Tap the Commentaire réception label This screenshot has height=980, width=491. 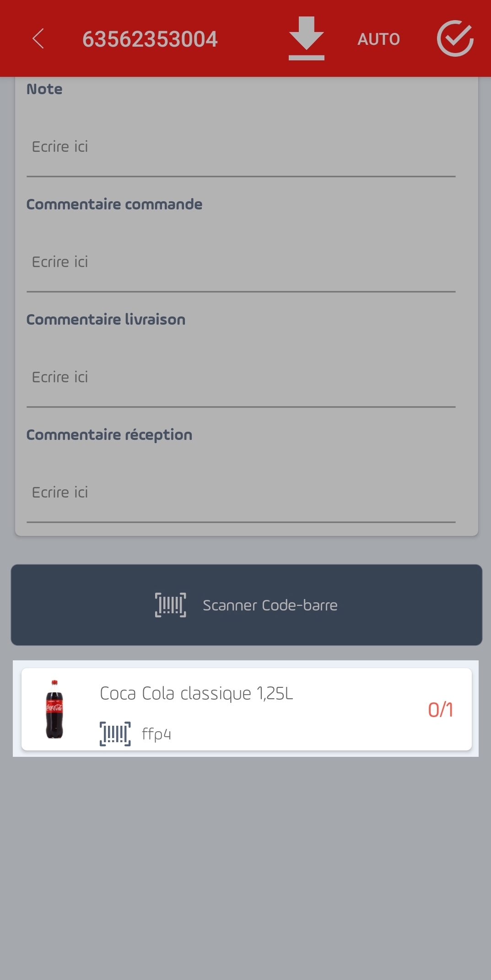[x=109, y=435]
